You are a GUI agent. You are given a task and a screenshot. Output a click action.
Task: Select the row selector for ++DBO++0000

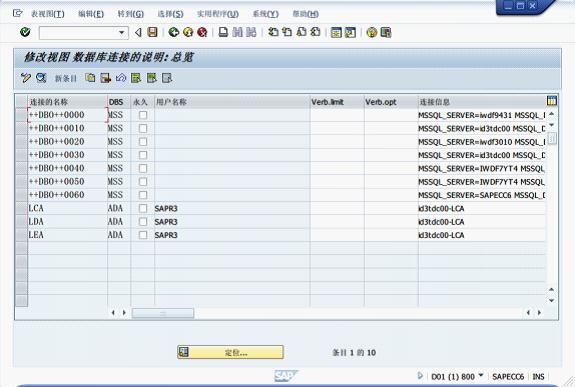coord(22,115)
